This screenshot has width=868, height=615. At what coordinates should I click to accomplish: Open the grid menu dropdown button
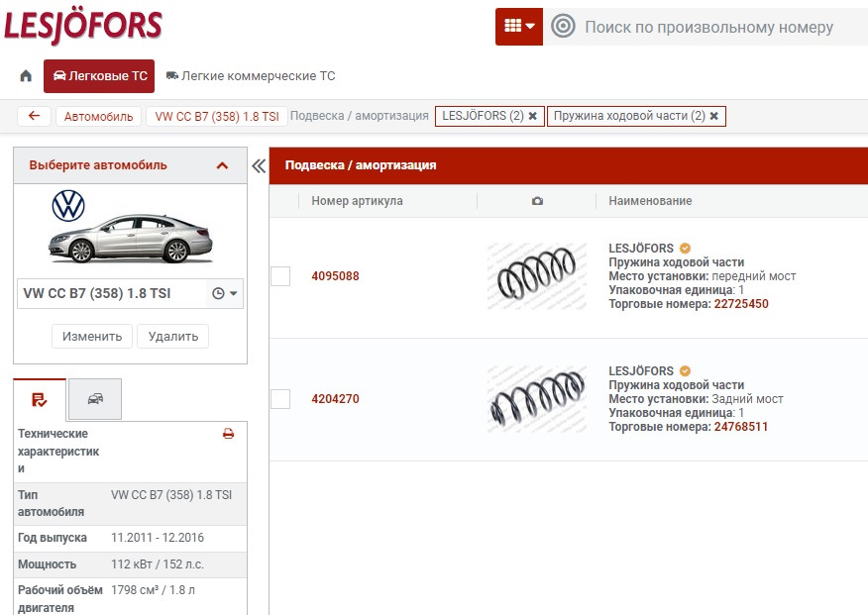pos(518,27)
